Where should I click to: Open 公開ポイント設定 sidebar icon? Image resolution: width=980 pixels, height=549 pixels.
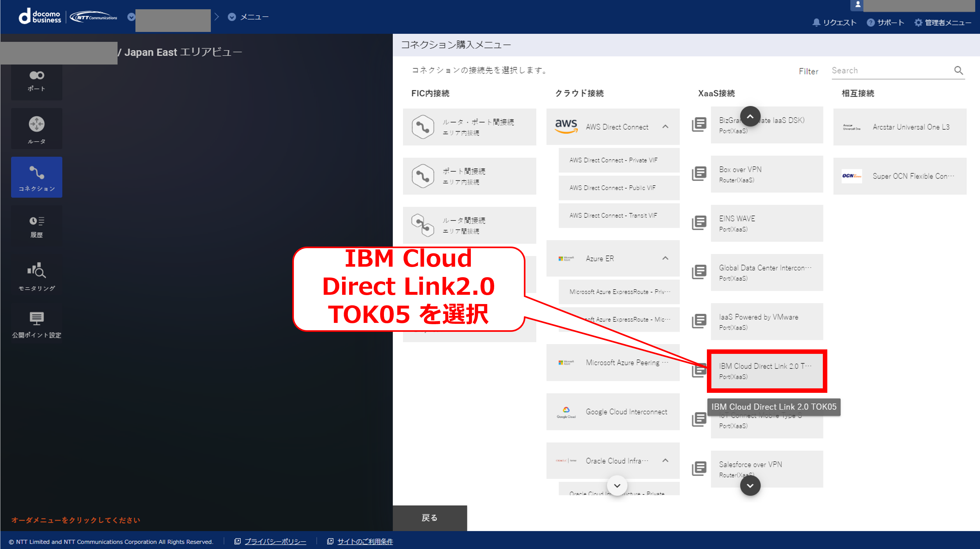click(x=36, y=324)
